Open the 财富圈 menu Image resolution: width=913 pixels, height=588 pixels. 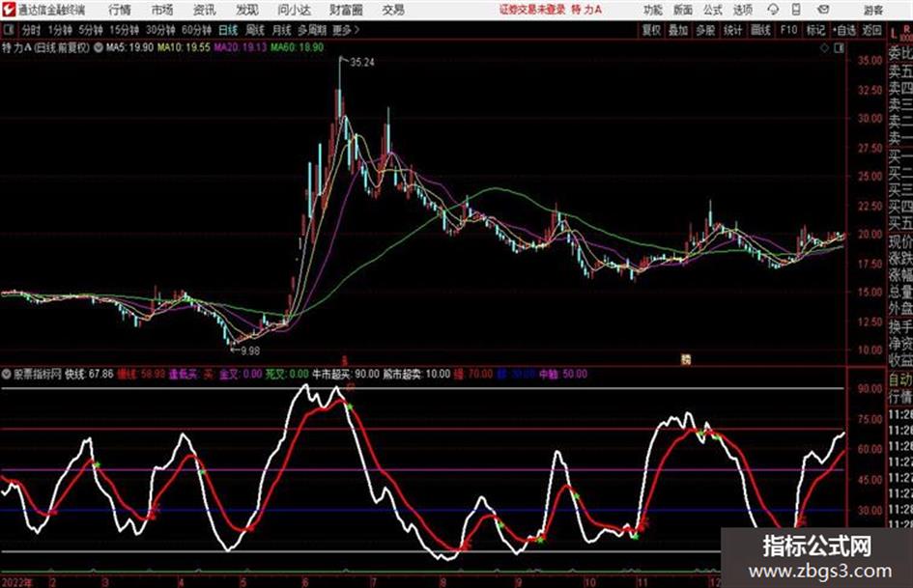[347, 10]
